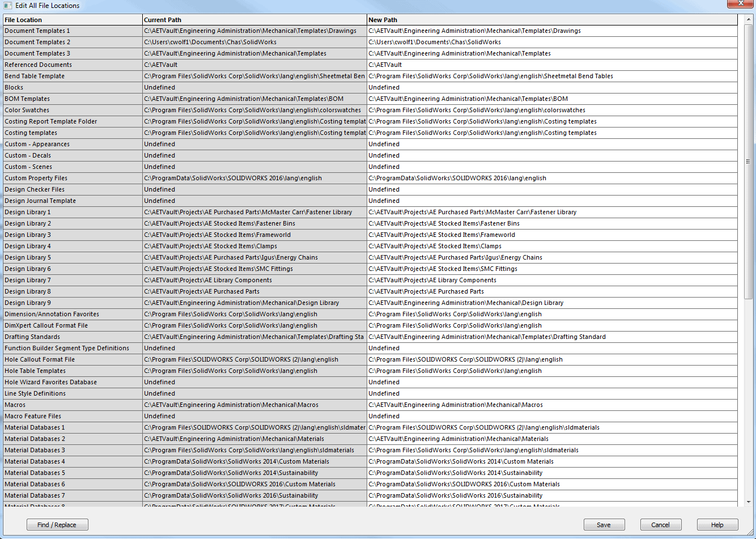Edit Undefined New Path for Macro Feature Files
This screenshot has height=539, width=756.
pyautogui.click(x=553, y=416)
